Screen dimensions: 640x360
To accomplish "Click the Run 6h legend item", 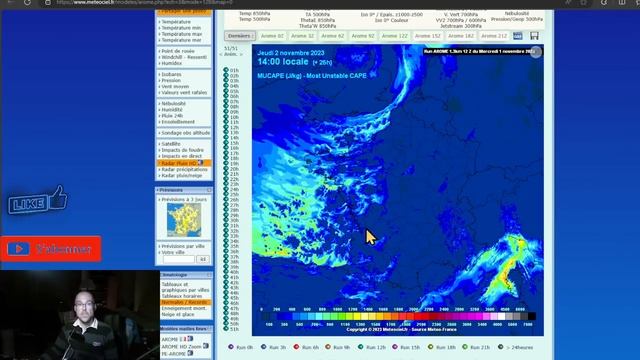I will pos(306,347).
